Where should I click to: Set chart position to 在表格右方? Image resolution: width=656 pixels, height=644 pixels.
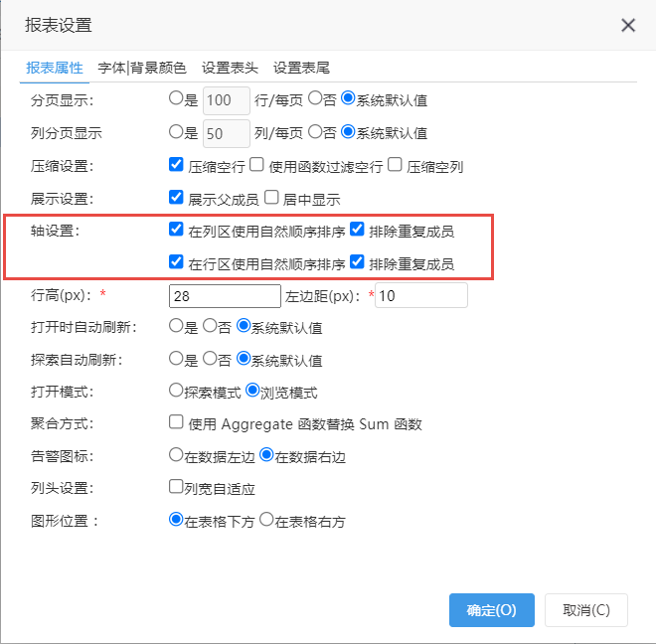[x=266, y=520]
